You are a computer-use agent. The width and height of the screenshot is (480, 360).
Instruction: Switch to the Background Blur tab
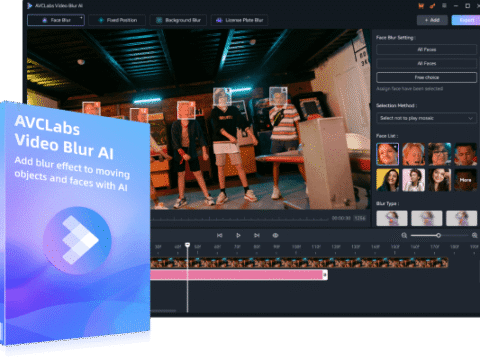point(178,20)
